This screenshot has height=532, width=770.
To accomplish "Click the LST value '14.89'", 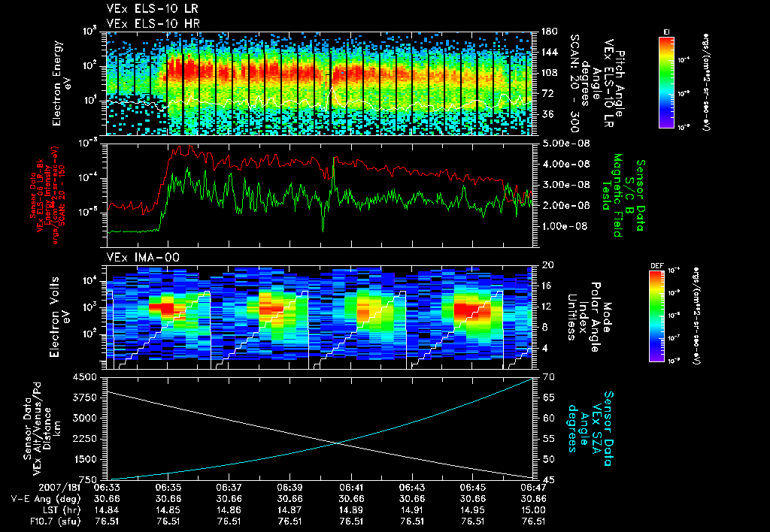I will (x=351, y=510).
